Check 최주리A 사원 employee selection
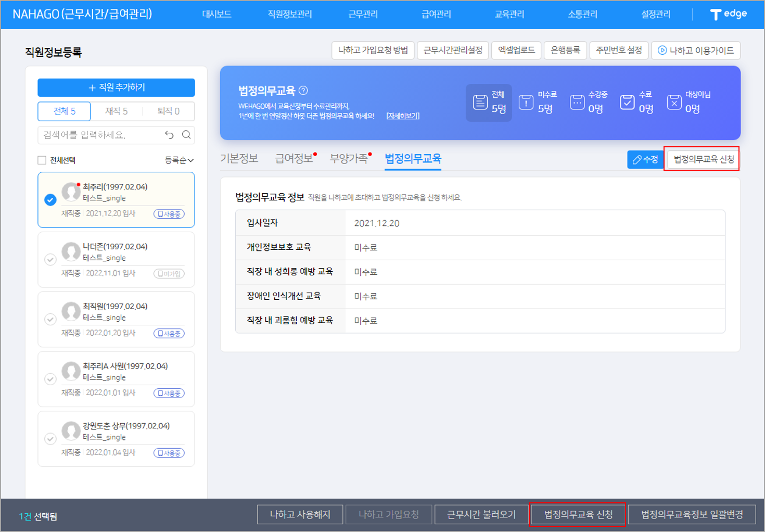 point(50,379)
